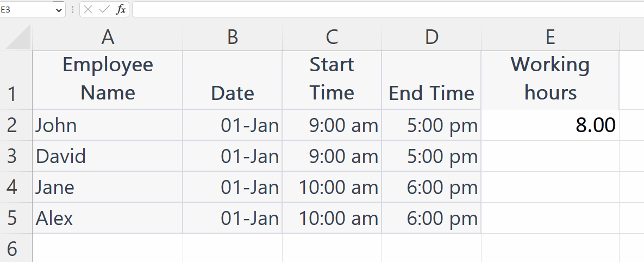Screen dimensions: 644x262
Task: Select the Employee Name header cell
Action: coord(108,80)
